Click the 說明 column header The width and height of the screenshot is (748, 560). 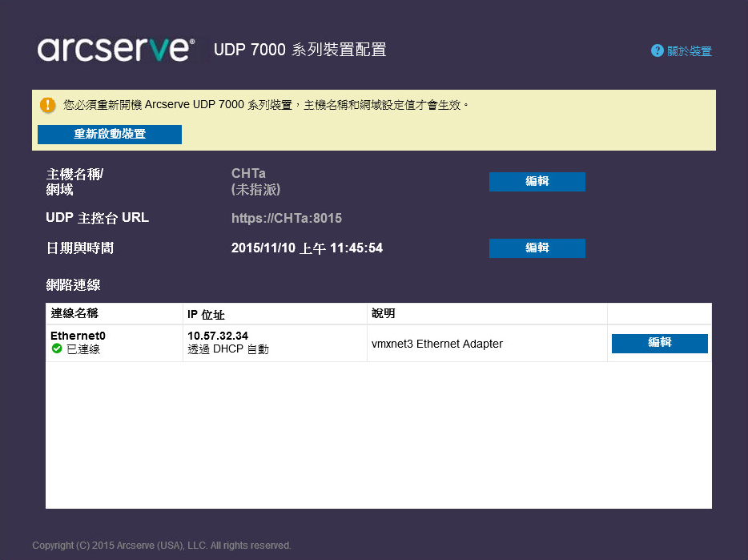(x=383, y=313)
